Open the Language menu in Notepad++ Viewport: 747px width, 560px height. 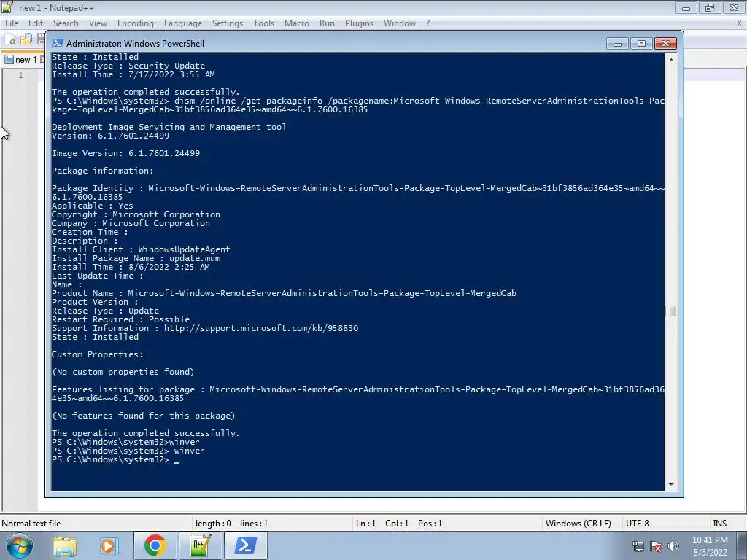point(183,23)
